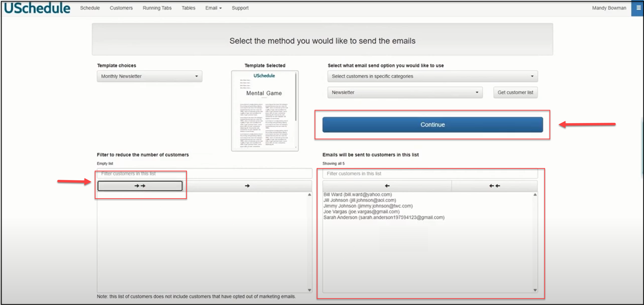
Task: Open the Newsletter category dropdown
Action: pyautogui.click(x=405, y=92)
